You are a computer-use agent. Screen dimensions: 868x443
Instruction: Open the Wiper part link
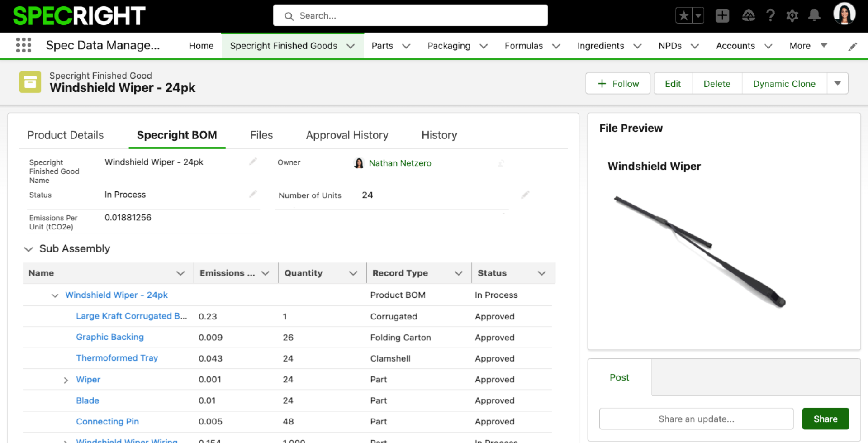coord(88,379)
